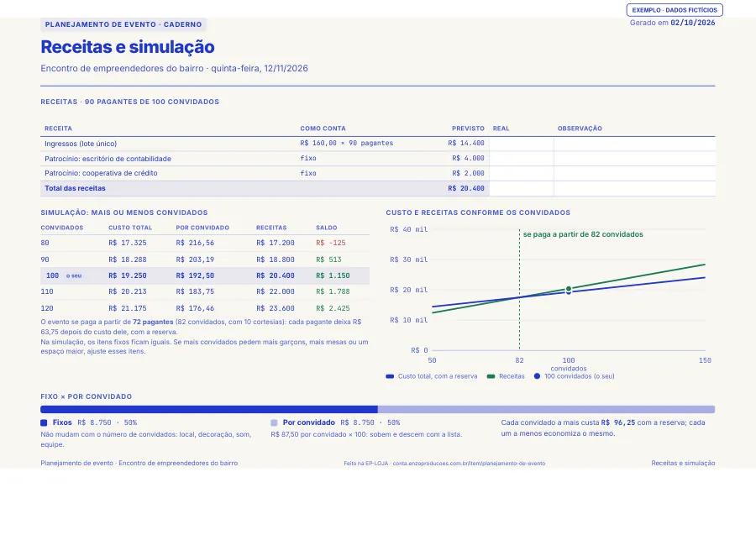This screenshot has width=756, height=535.
Task: Click the 'Custo total, com a reserva' legend swatch
Action: (390, 376)
